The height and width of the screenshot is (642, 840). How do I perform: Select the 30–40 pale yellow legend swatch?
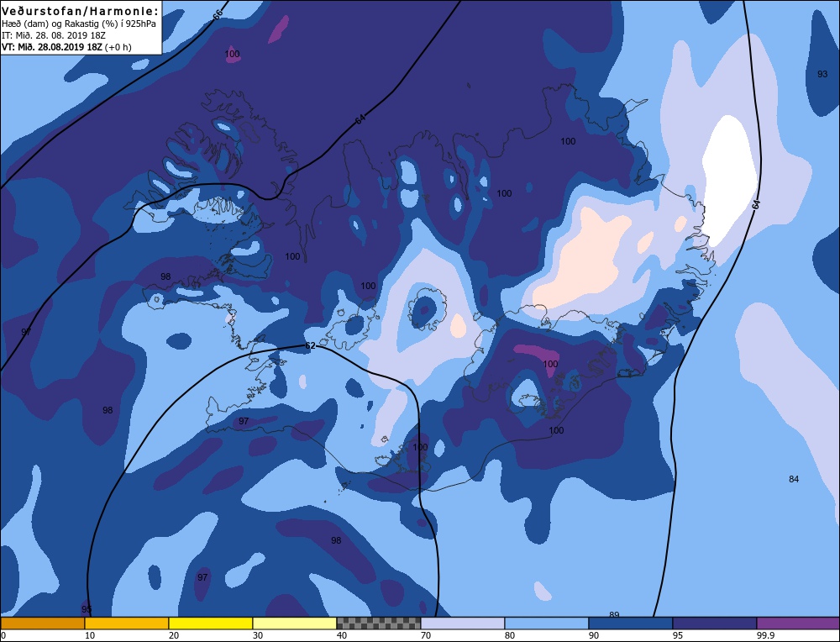[x=295, y=624]
